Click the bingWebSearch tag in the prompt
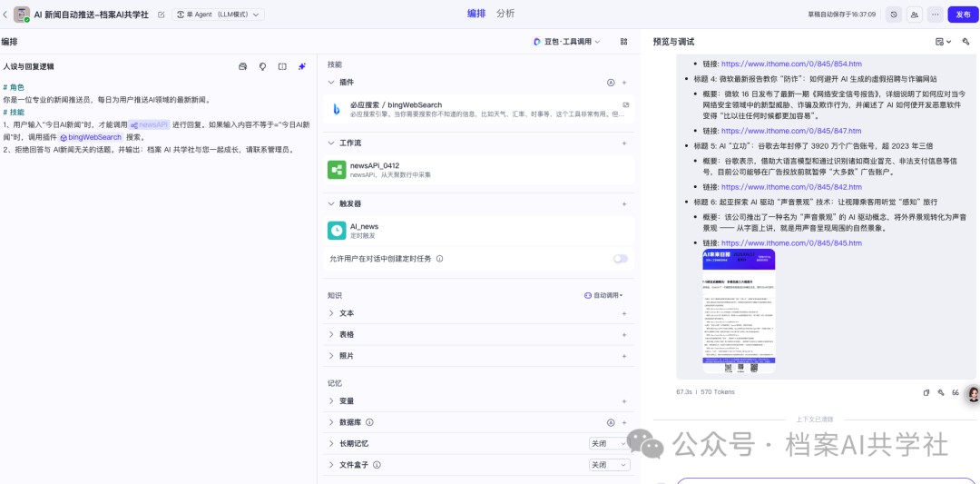The width and height of the screenshot is (980, 484). point(91,137)
